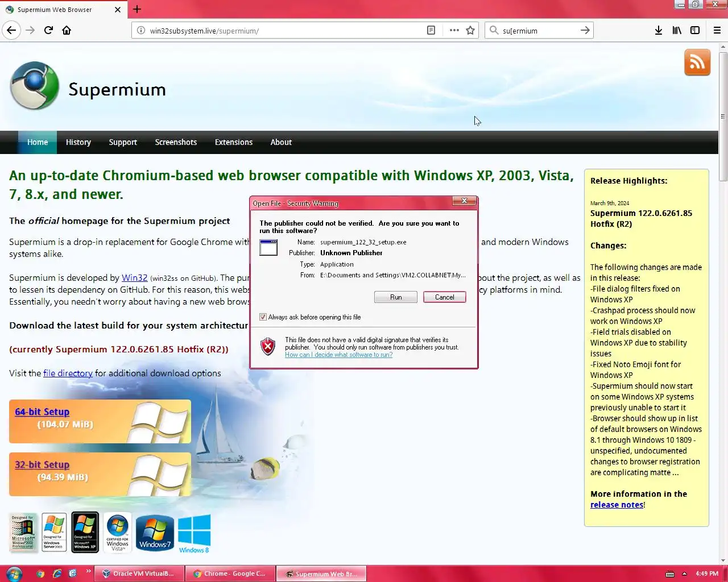
Task: Click Run in the security warning
Action: tap(396, 297)
